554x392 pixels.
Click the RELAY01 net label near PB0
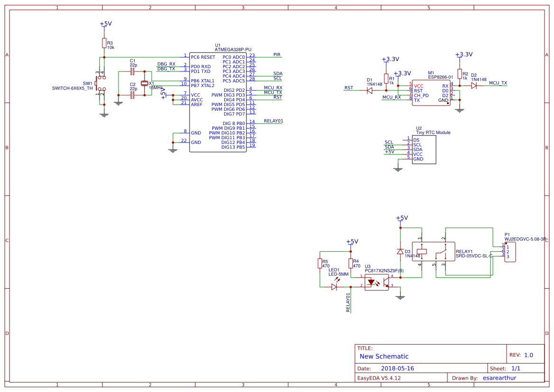click(x=273, y=121)
